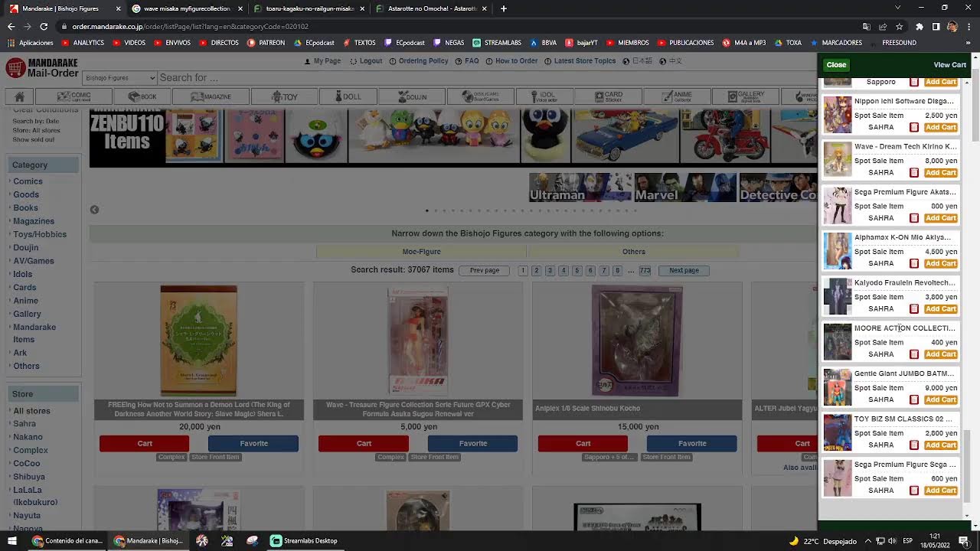Narrow results to Moe-Figure

(421, 251)
